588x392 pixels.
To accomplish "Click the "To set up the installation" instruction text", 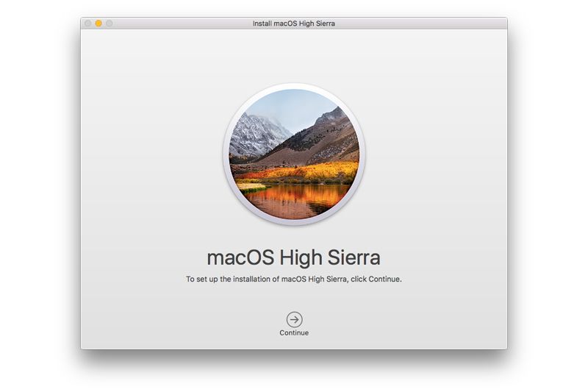I will 293,279.
